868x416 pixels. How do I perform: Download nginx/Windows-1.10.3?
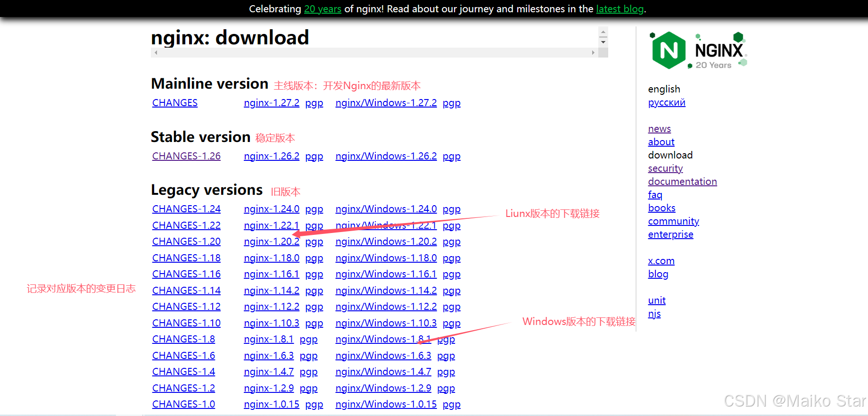pos(386,323)
